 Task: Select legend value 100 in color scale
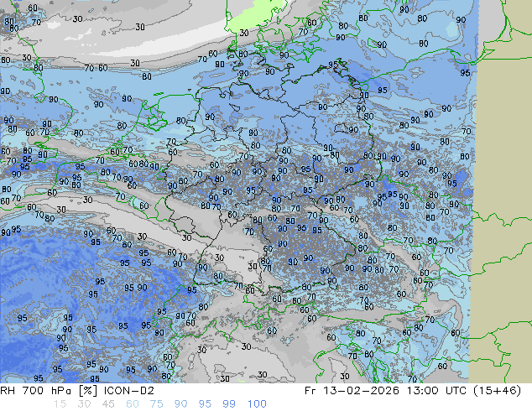[x=257, y=404]
